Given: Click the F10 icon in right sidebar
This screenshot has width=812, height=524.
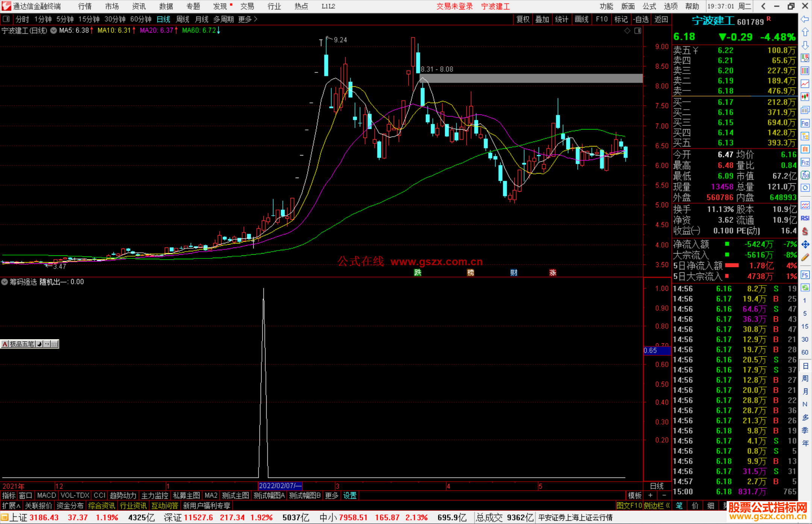Looking at the screenshot, I should point(805,123).
